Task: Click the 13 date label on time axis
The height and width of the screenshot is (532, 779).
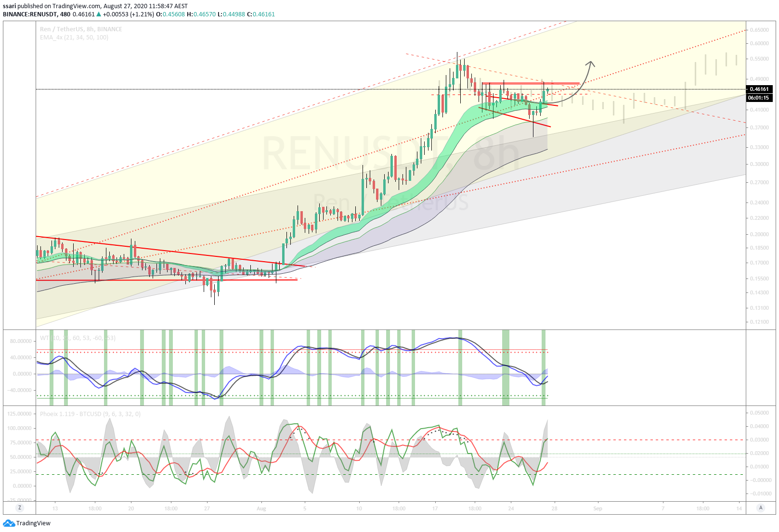Action: click(55, 508)
